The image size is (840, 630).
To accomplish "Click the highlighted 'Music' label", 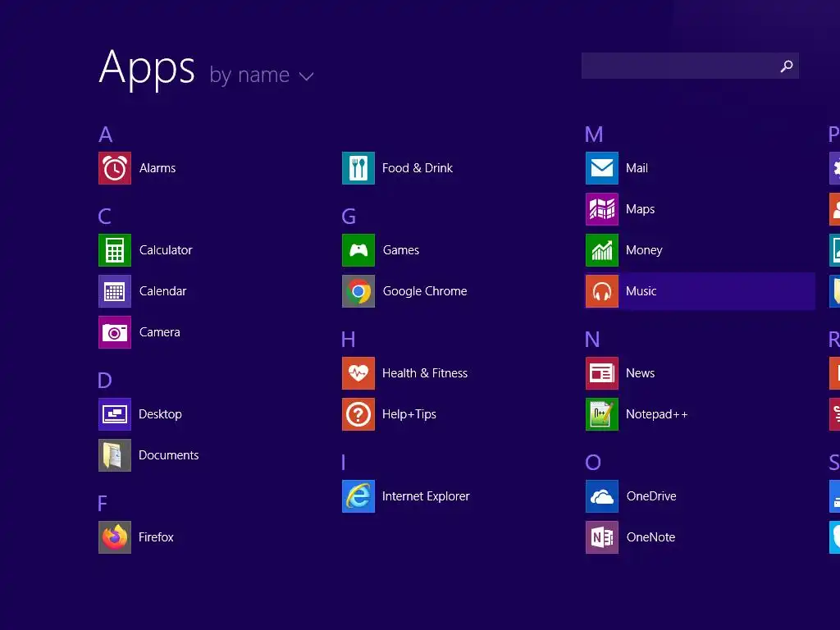I will coord(641,291).
